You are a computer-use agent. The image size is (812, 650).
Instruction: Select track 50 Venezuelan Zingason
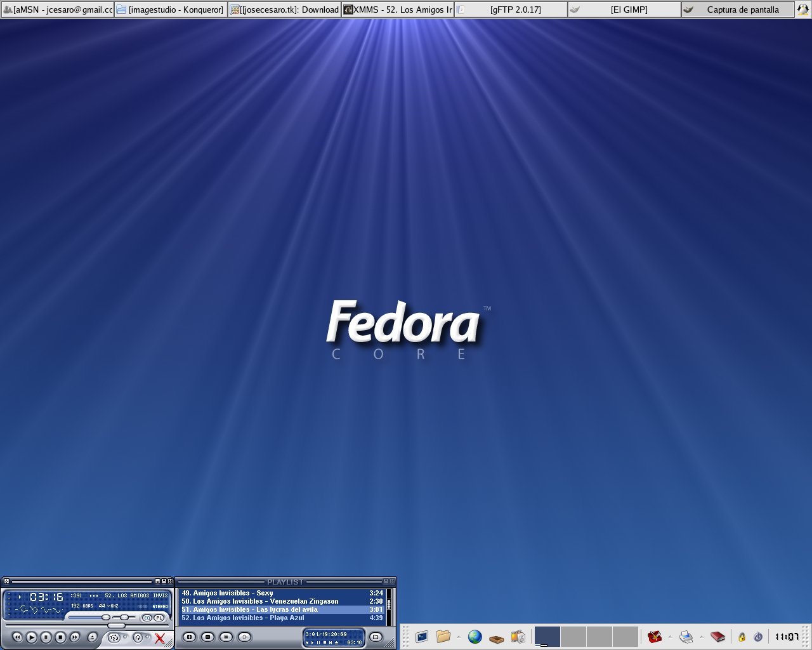[x=282, y=601]
